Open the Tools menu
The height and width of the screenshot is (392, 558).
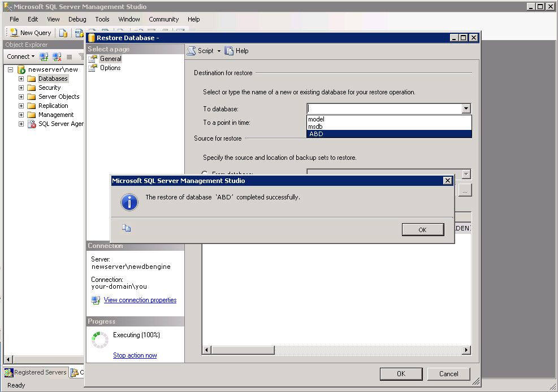pos(102,19)
